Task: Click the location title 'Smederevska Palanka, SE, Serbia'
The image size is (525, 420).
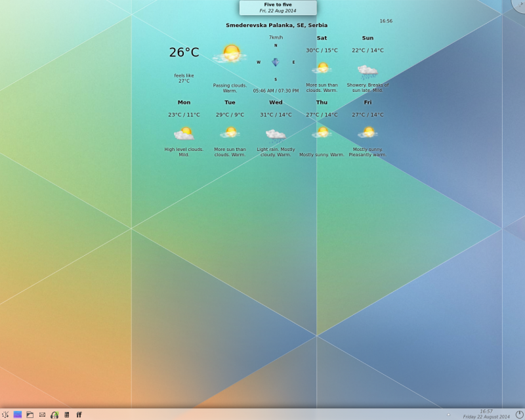Action: [x=276, y=25]
